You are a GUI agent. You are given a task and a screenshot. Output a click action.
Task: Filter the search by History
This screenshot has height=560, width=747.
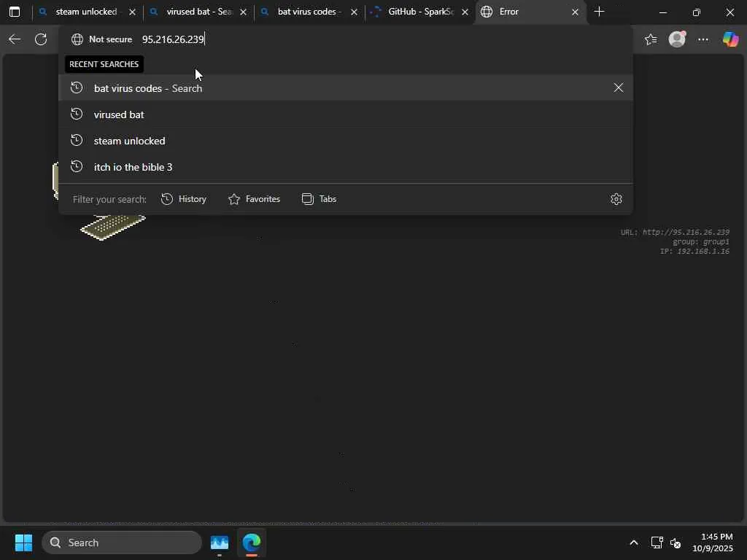[184, 199]
